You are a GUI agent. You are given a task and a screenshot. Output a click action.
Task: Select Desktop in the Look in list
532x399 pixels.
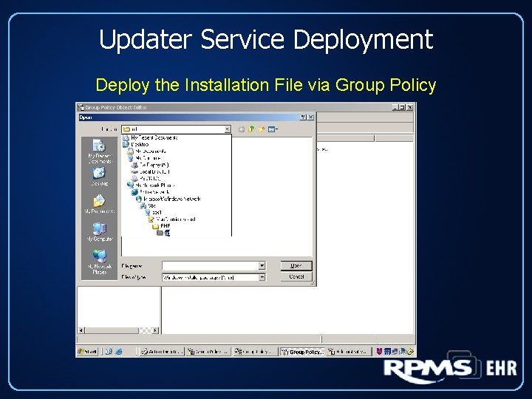pos(136,145)
